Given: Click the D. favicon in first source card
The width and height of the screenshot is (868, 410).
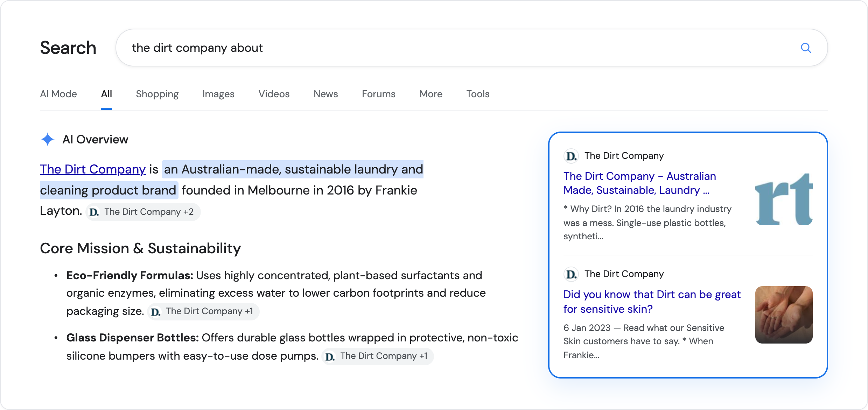Looking at the screenshot, I should pyautogui.click(x=571, y=156).
